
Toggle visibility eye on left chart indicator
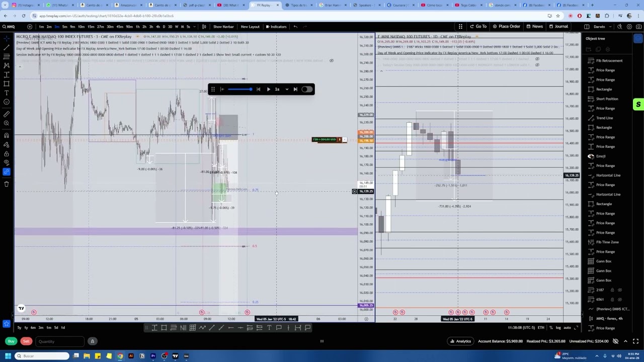coord(331,60)
